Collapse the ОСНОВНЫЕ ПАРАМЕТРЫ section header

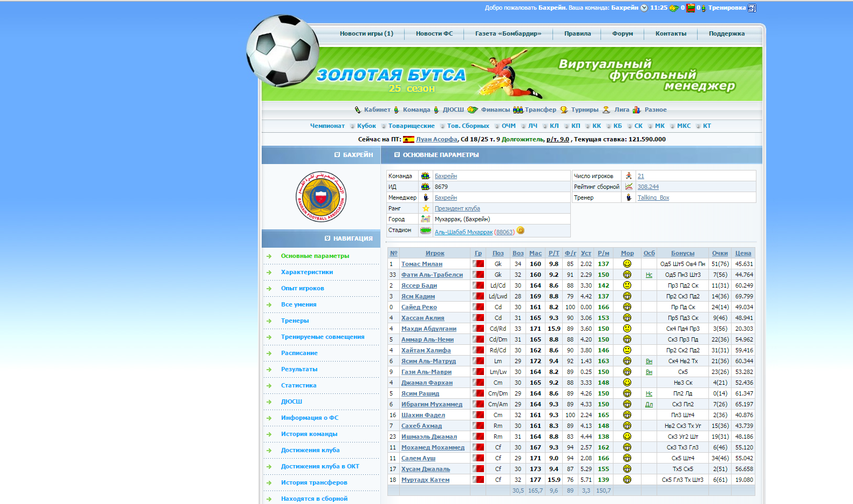coord(397,155)
